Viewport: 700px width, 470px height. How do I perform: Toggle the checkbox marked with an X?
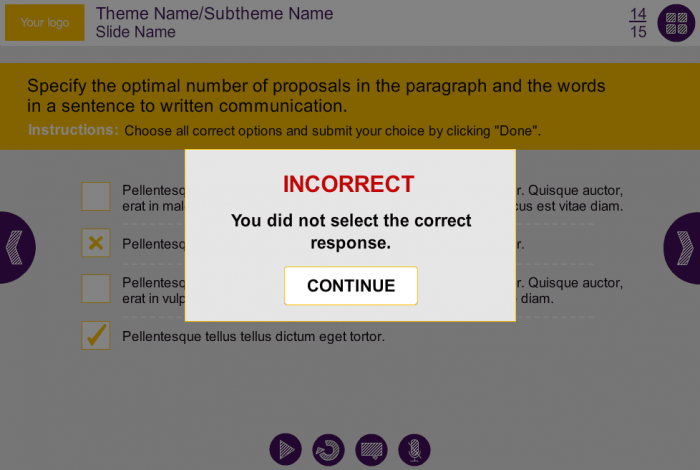(x=96, y=243)
